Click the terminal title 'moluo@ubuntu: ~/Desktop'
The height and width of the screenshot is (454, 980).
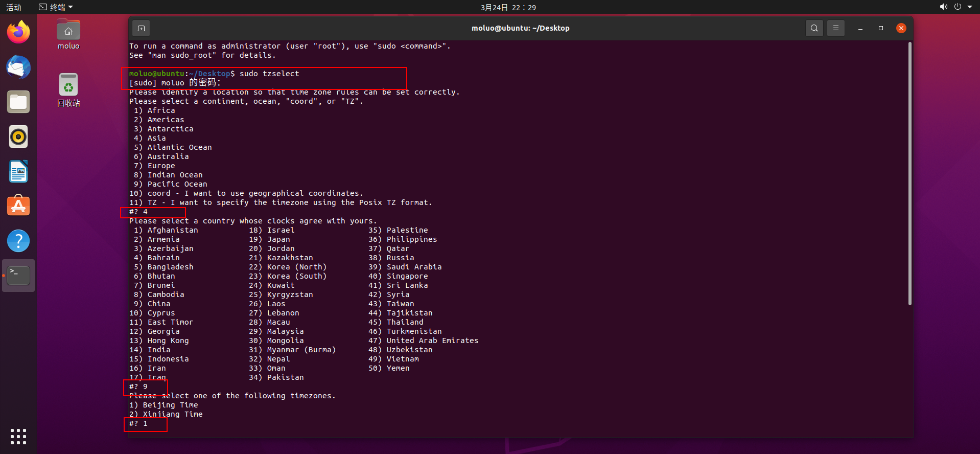tap(520, 28)
